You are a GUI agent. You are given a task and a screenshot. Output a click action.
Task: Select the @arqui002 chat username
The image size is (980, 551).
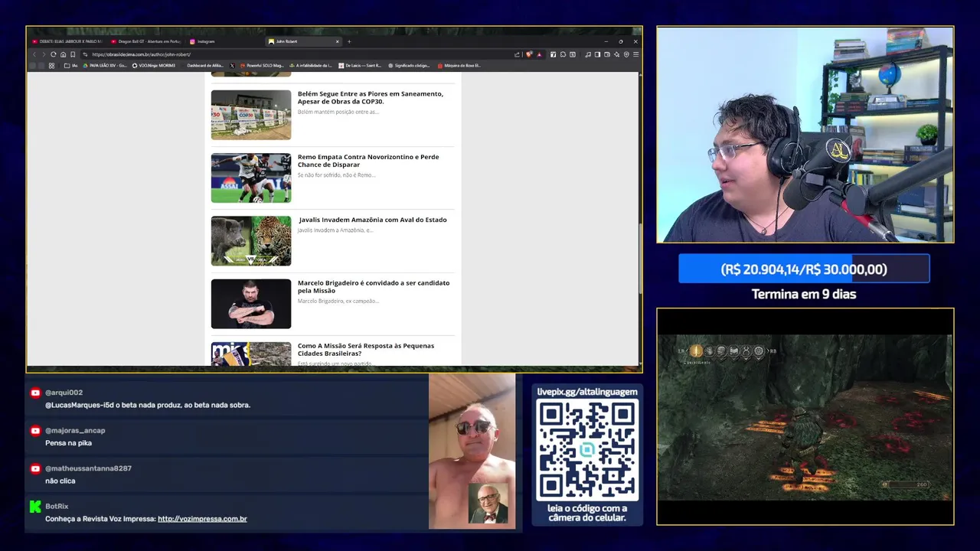click(64, 393)
